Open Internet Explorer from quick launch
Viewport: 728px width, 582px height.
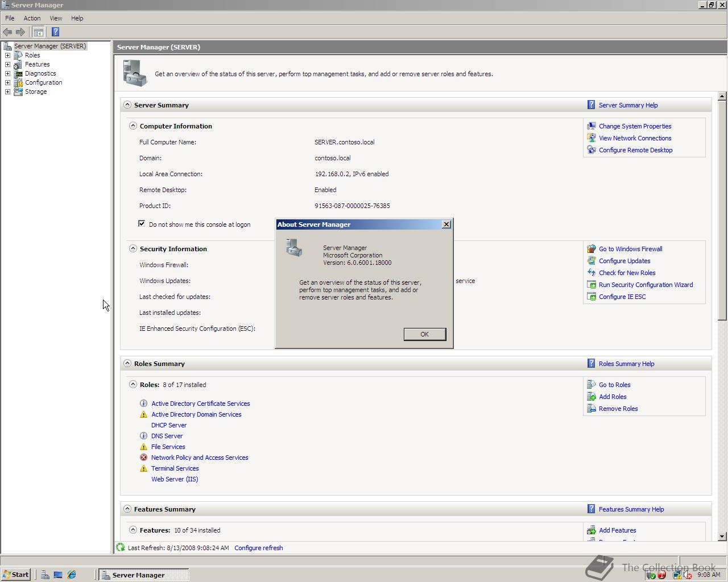point(72,575)
